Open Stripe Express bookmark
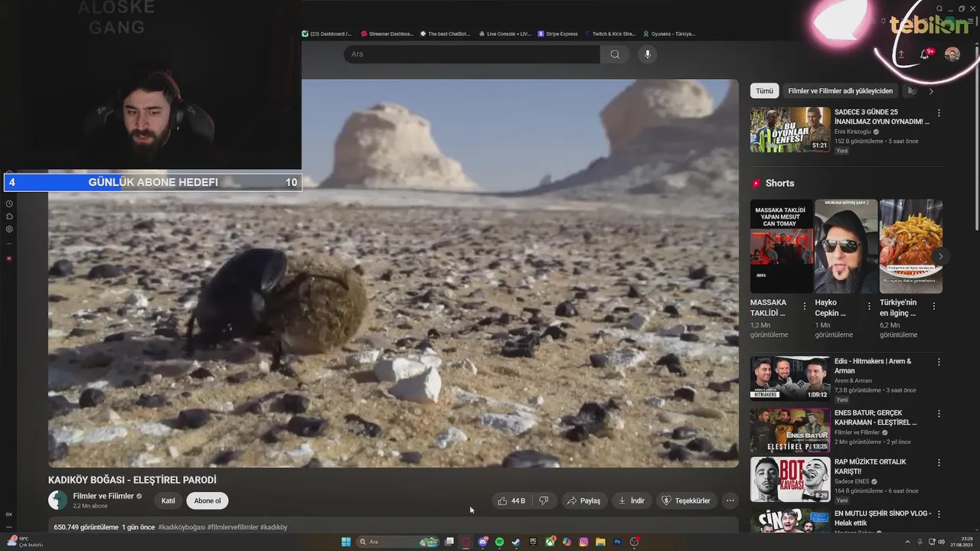Screen dimensions: 980x551 pyautogui.click(x=558, y=34)
